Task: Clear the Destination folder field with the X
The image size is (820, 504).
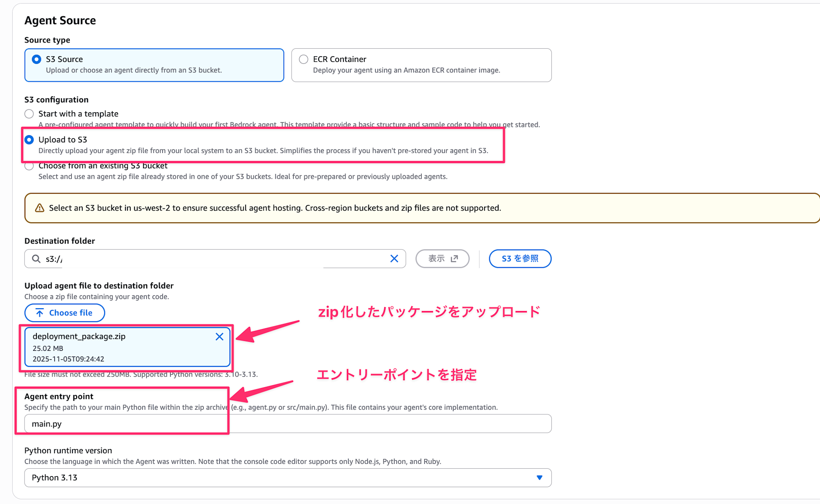Action: (394, 259)
